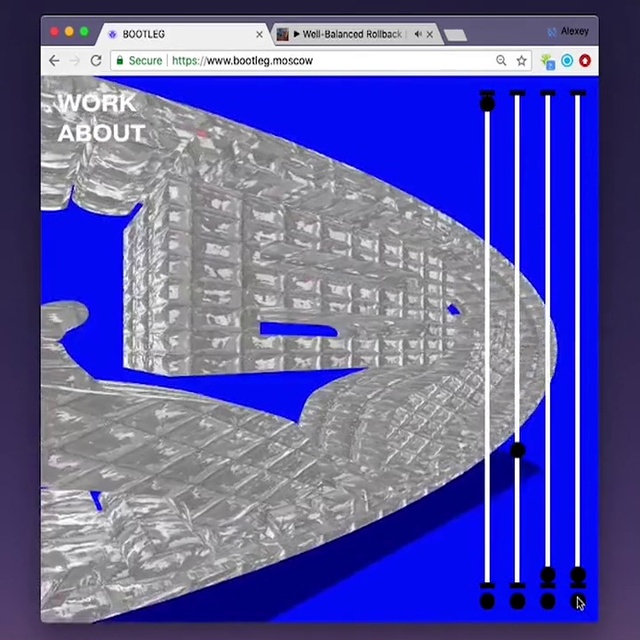Image resolution: width=640 pixels, height=640 pixels.
Task: Open the ABOUT page link
Action: [101, 132]
